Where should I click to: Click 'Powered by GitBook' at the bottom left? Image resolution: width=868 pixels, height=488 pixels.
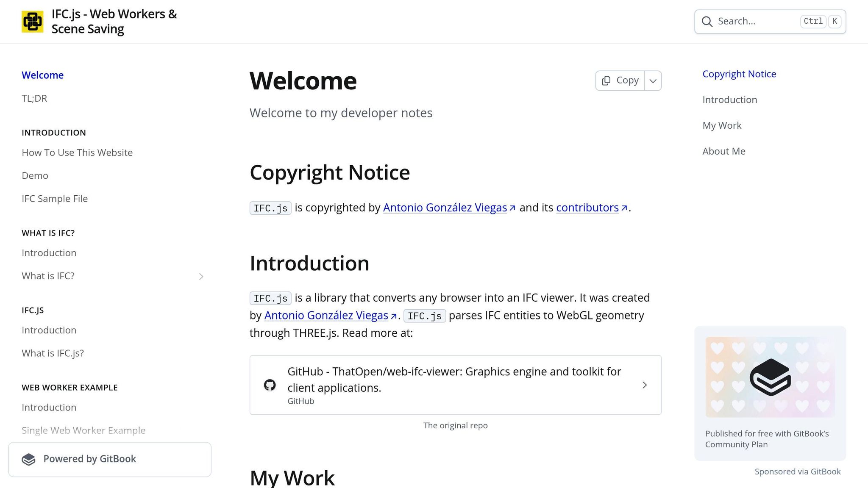coord(89,459)
